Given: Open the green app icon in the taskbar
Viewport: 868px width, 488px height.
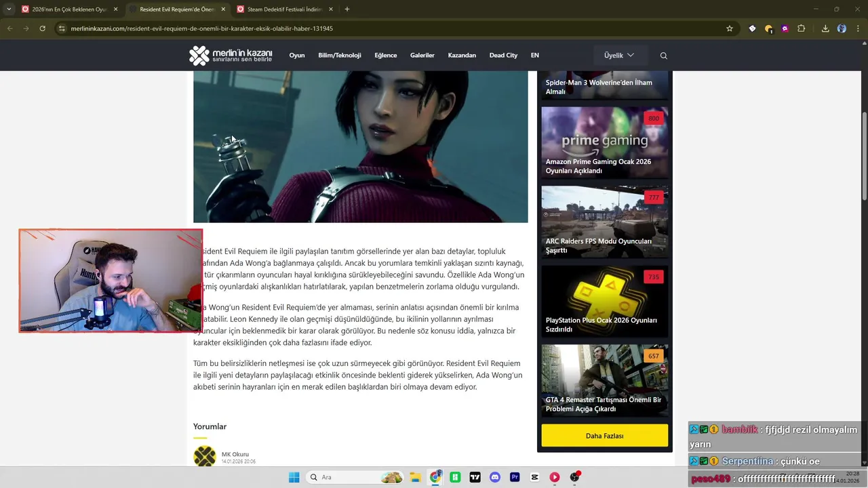Looking at the screenshot, I should coord(455,477).
